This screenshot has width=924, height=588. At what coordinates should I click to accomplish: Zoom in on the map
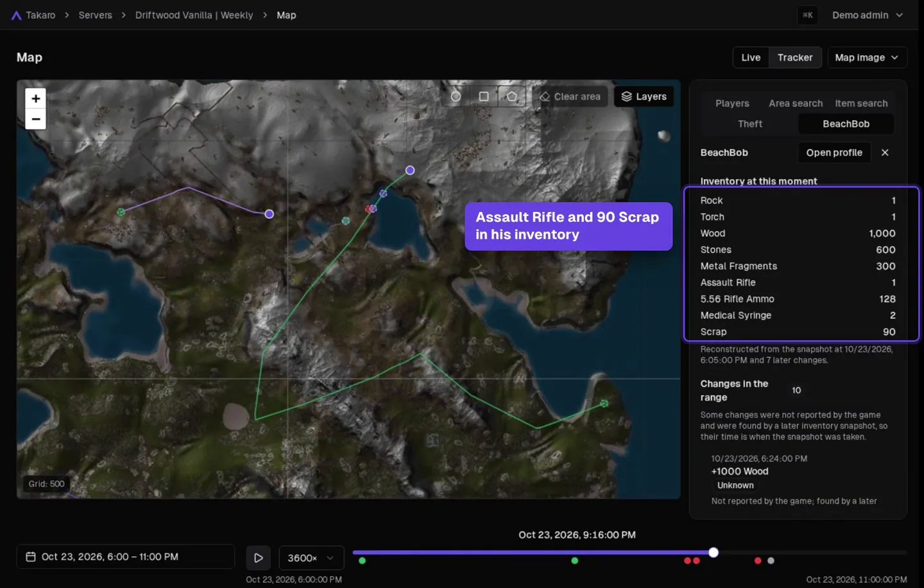coord(36,98)
